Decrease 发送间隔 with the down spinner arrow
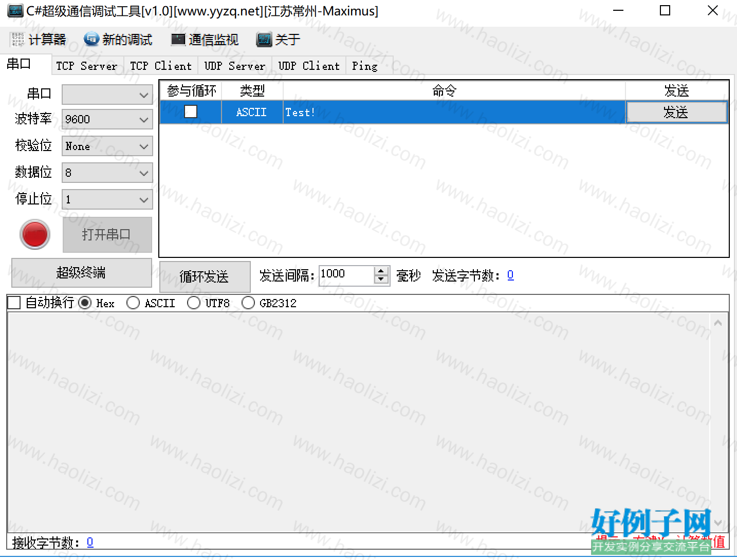Image resolution: width=737 pixels, height=560 pixels. (x=381, y=280)
